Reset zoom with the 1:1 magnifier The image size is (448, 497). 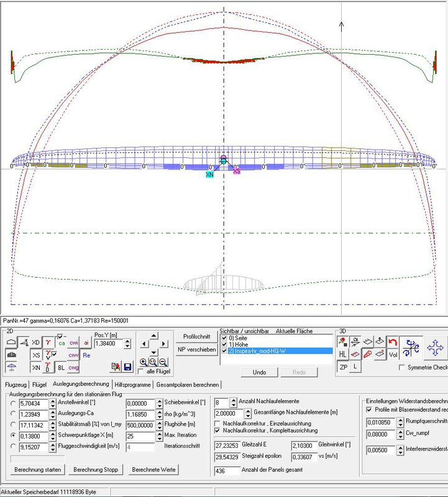click(x=153, y=362)
